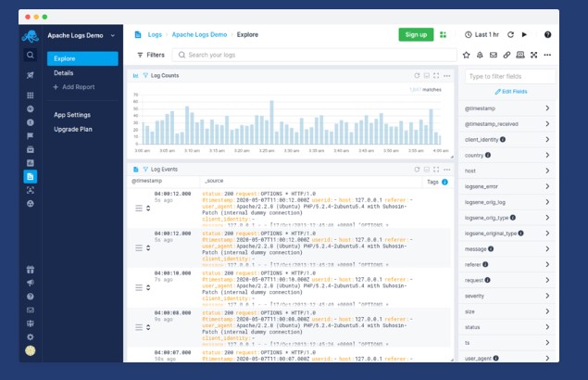Open the apps grid icon in the sidebar
This screenshot has height=380, width=588.
tap(31, 95)
